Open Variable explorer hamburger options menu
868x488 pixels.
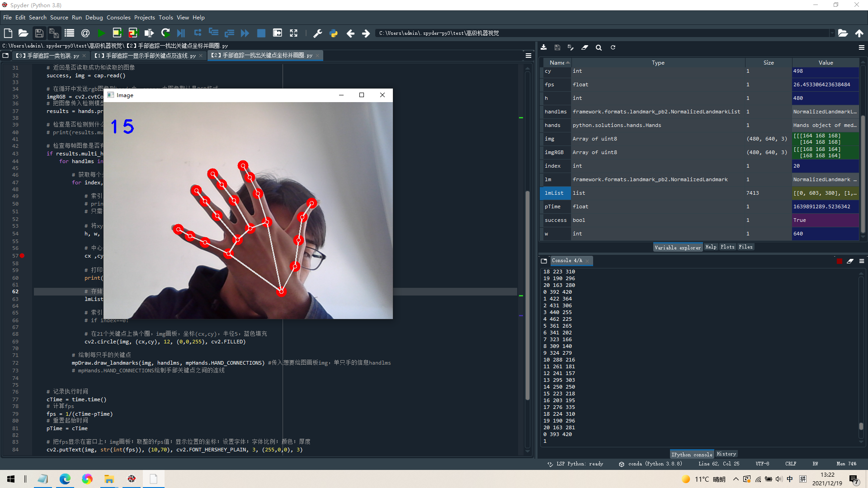tap(861, 47)
